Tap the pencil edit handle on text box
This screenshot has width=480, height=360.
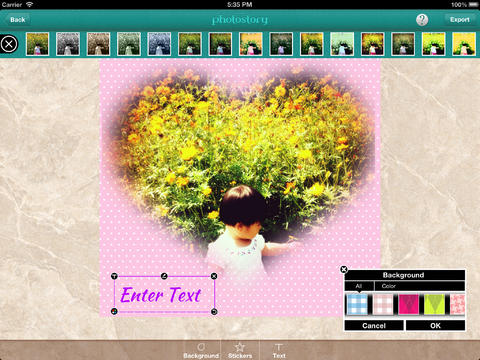click(164, 276)
